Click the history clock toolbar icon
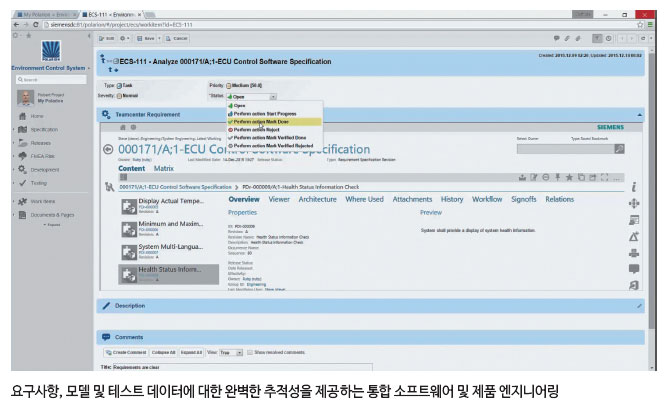 click(609, 38)
